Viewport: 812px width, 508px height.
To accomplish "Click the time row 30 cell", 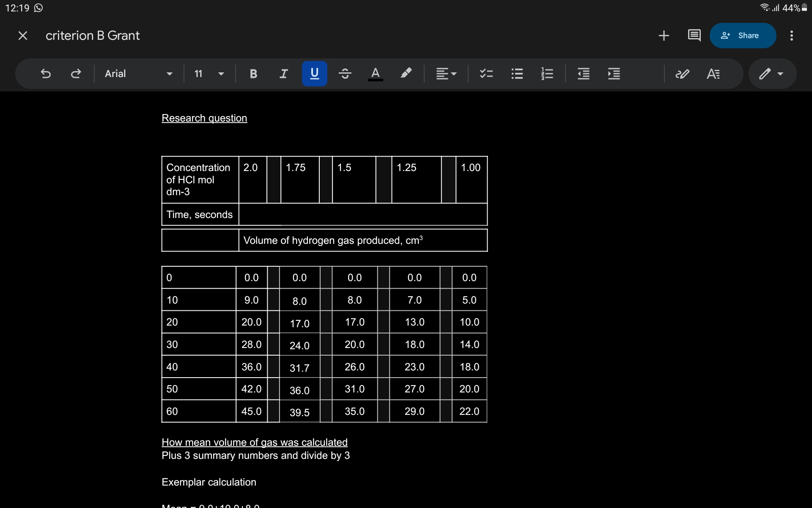I will click(x=199, y=344).
